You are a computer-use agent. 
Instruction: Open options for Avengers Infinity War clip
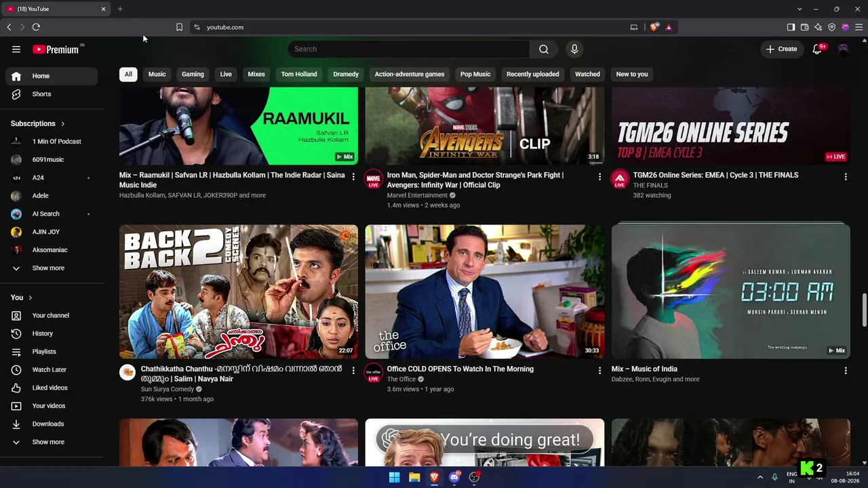pyautogui.click(x=599, y=177)
